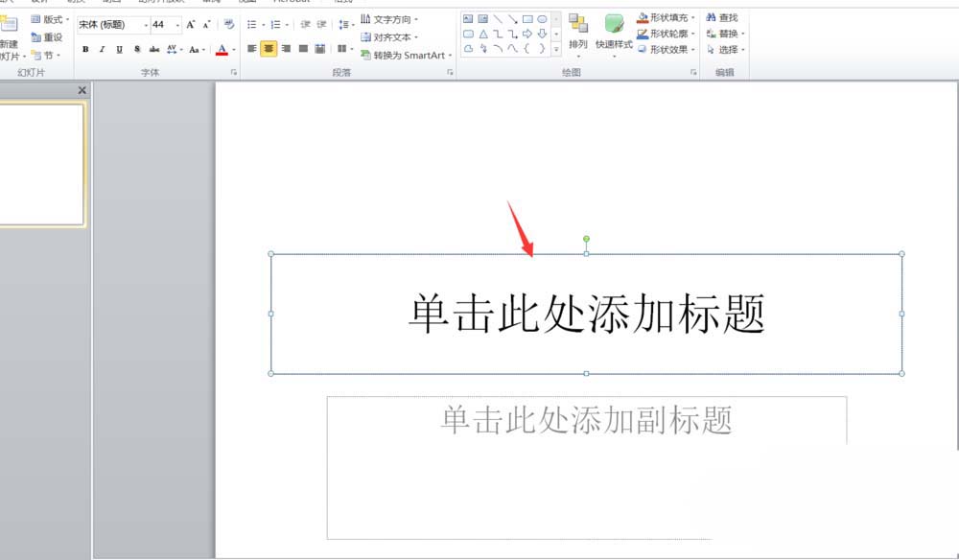The height and width of the screenshot is (560, 959).
Task: Toggle underline formatting (U)
Action: coord(119,50)
